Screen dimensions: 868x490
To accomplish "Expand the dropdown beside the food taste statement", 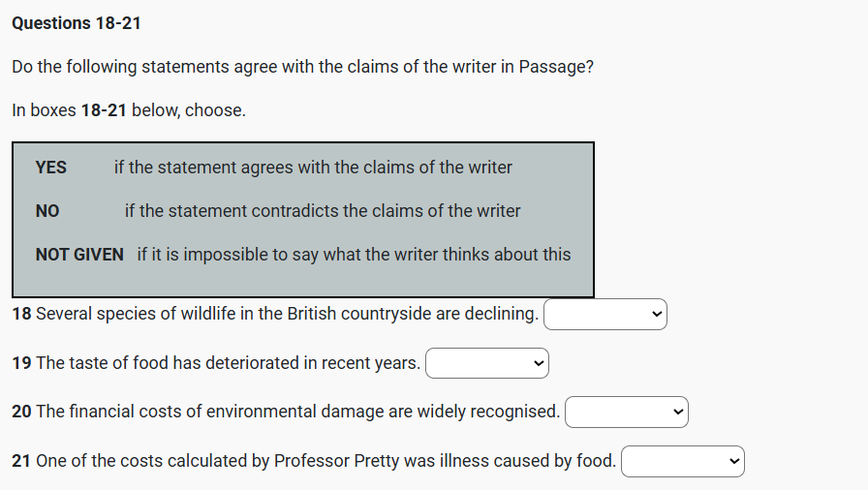I will [x=487, y=363].
